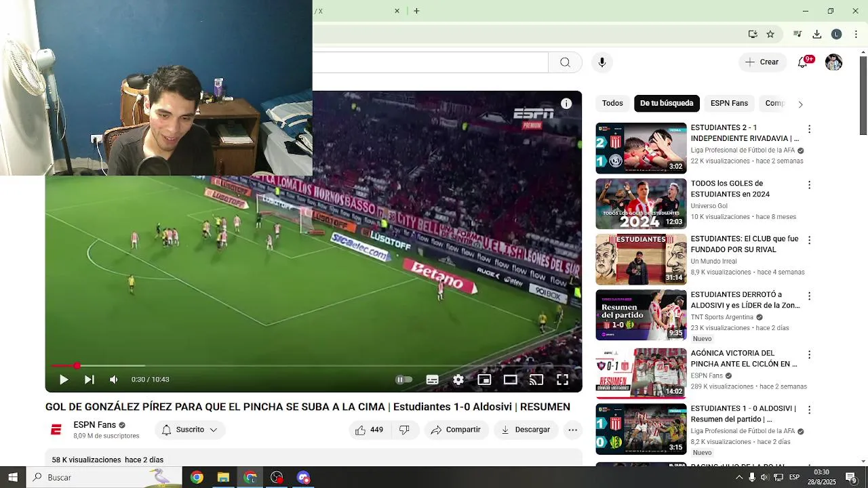The image size is (868, 488).
Task: Like the video with thumbs up
Action: 370,430
